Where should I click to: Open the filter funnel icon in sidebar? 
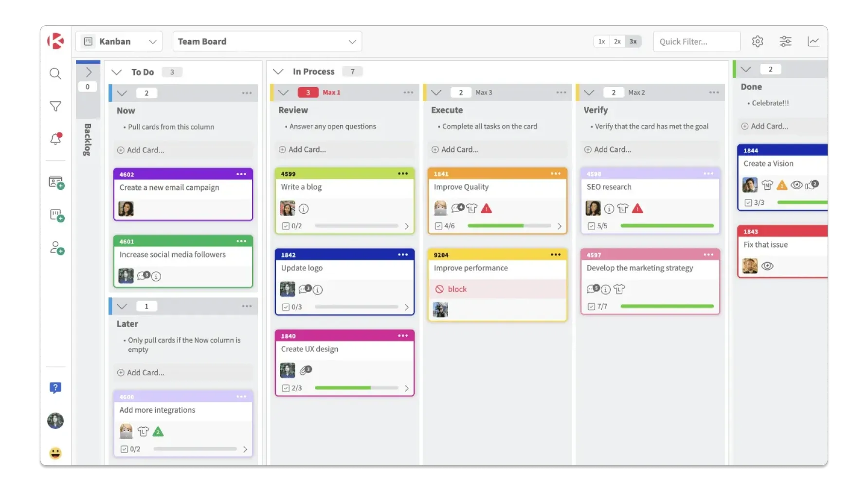point(55,106)
